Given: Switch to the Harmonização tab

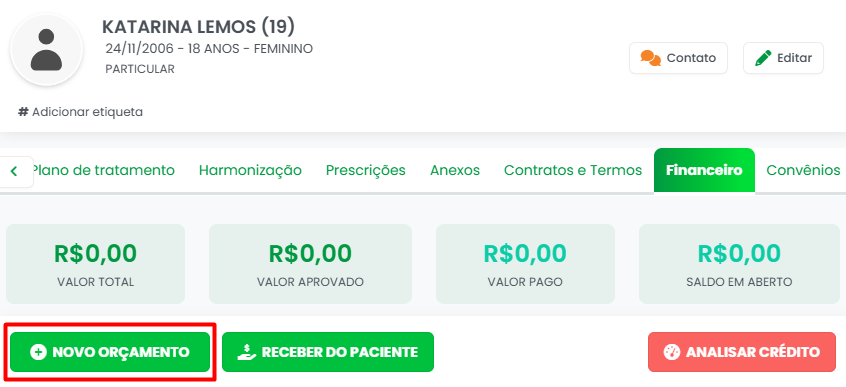Looking at the screenshot, I should (250, 171).
